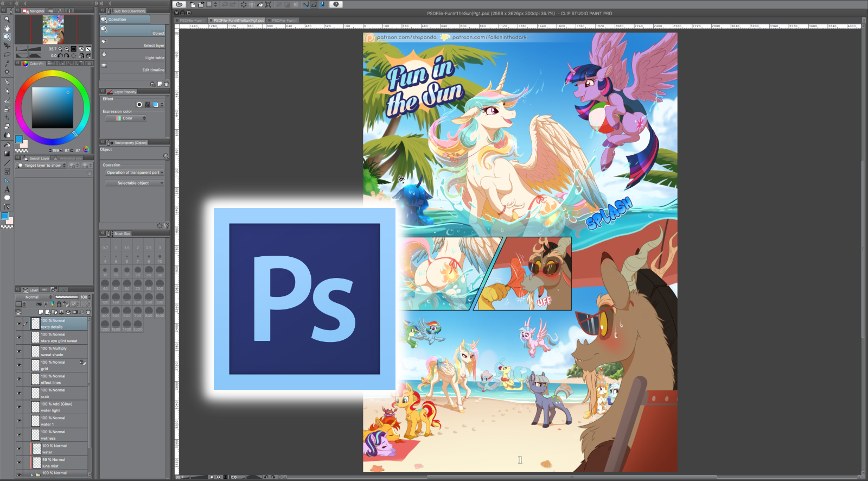Open the Effect options stepper in Layer Property
The height and width of the screenshot is (481, 868).
coord(162,104)
